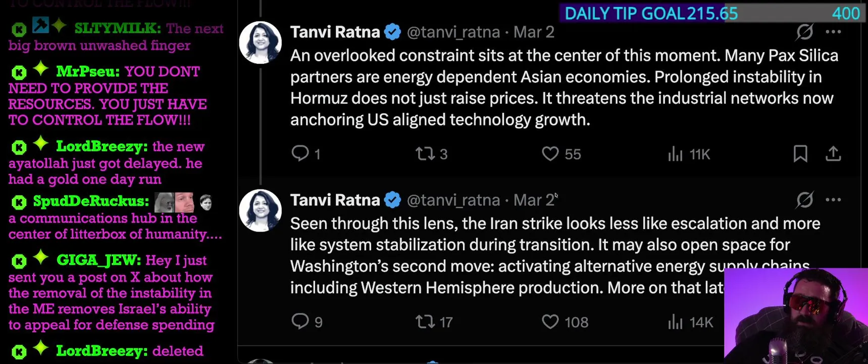Open Grok icon on the second tweet
This screenshot has height=364, width=868.
pyautogui.click(x=804, y=200)
